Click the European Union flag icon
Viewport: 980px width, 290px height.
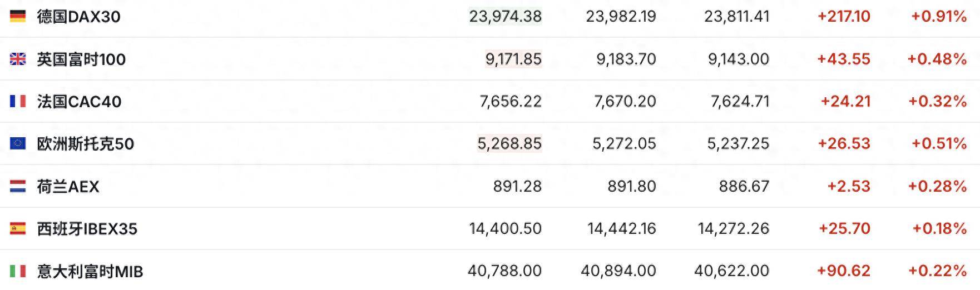(x=18, y=143)
